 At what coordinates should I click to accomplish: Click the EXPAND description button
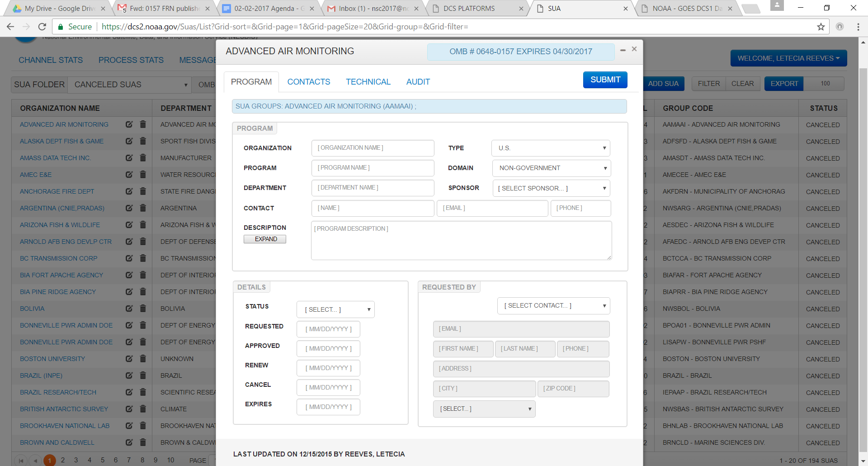point(265,239)
